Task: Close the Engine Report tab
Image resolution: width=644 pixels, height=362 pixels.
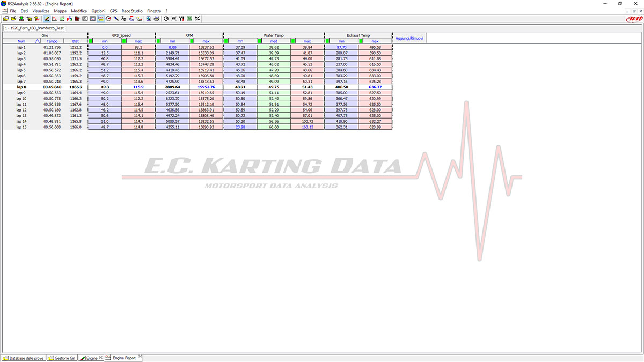Action: pos(140,357)
